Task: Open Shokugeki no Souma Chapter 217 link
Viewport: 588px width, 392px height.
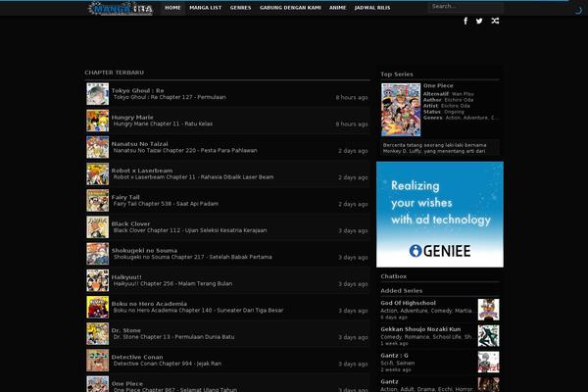Action: tap(192, 257)
